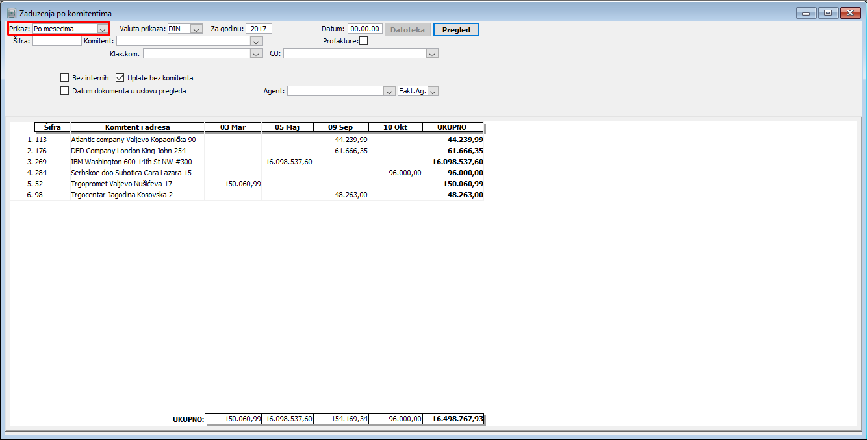The height and width of the screenshot is (440, 868).
Task: Expand the Klas.kom. dropdown
Action: pos(257,54)
